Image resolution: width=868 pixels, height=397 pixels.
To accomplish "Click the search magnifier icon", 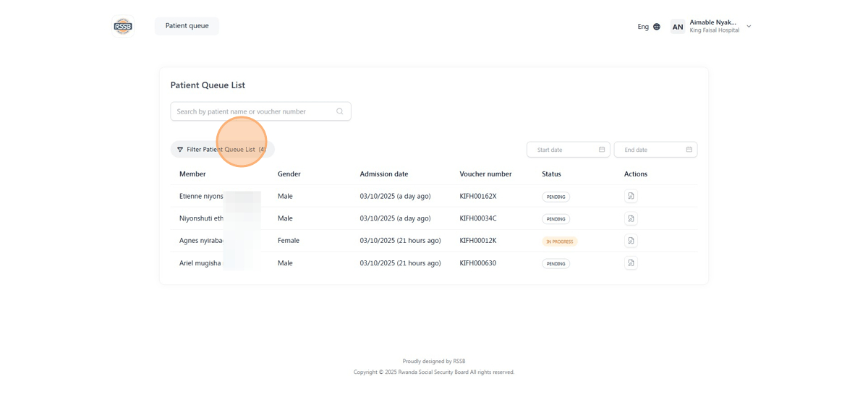I will 340,111.
